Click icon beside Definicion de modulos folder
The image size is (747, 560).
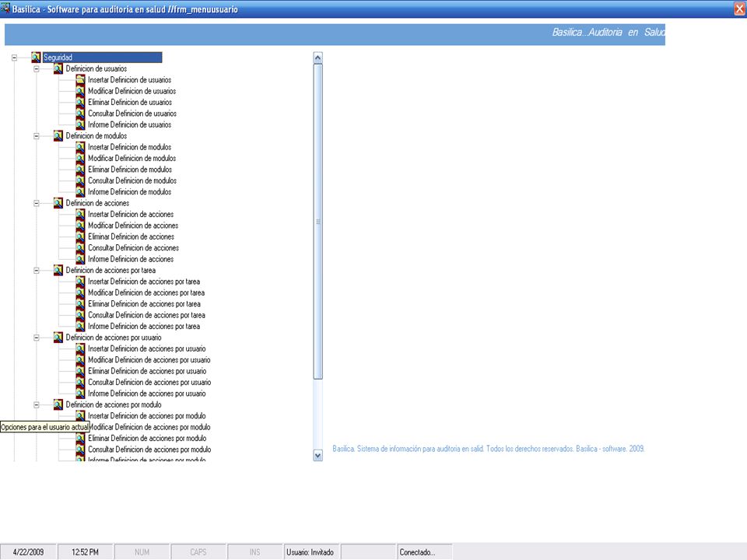[x=58, y=136]
